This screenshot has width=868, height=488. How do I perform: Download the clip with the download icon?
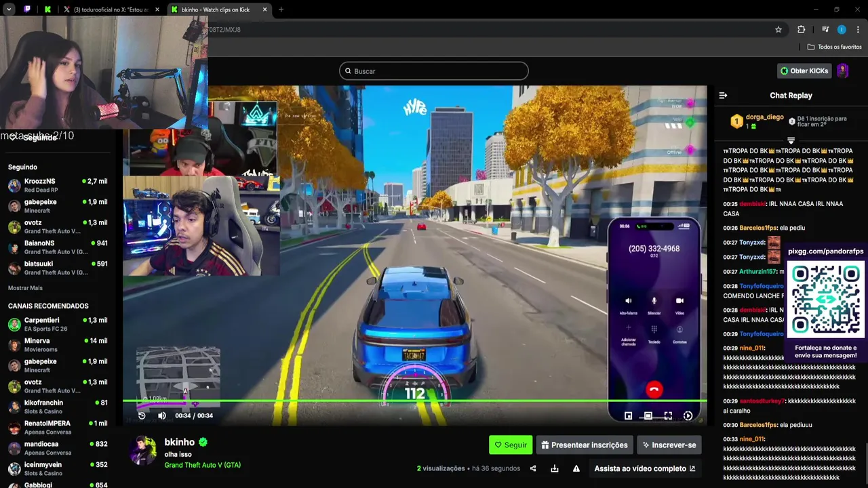[x=554, y=468]
